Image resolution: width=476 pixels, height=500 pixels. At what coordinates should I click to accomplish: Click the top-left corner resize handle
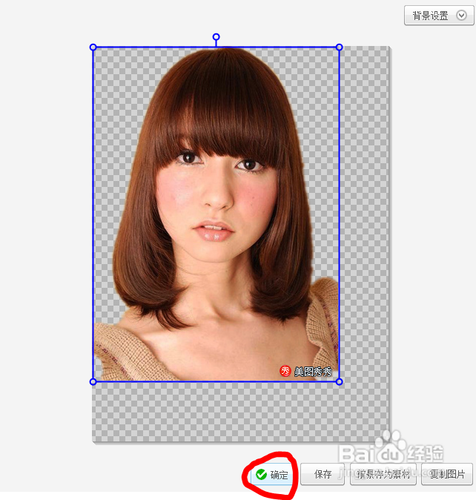[x=93, y=47]
